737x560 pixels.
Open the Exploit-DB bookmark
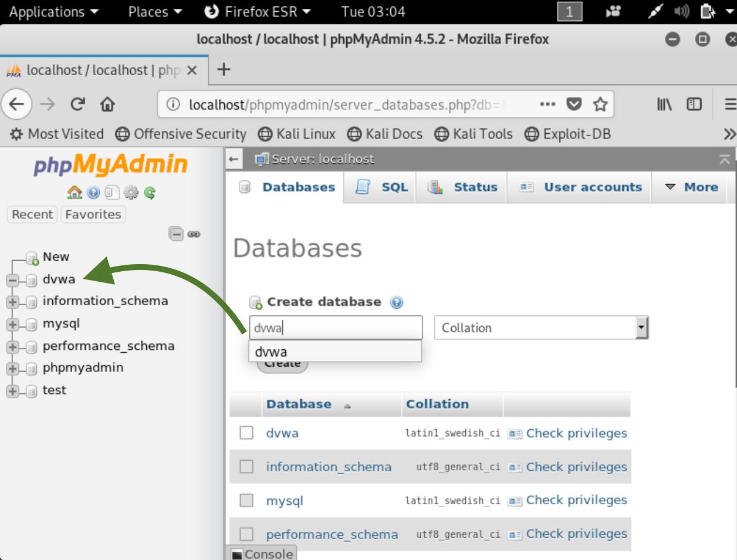click(567, 134)
